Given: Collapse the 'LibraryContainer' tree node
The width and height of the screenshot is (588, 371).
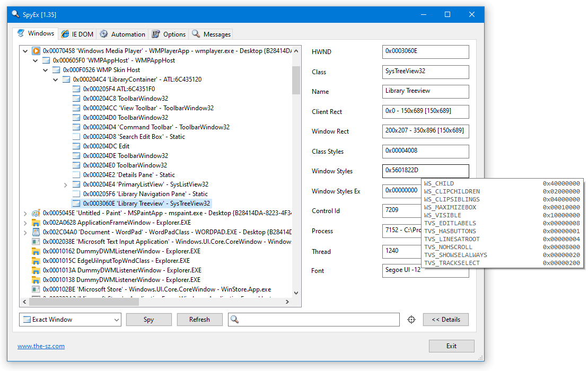Looking at the screenshot, I should pos(56,79).
